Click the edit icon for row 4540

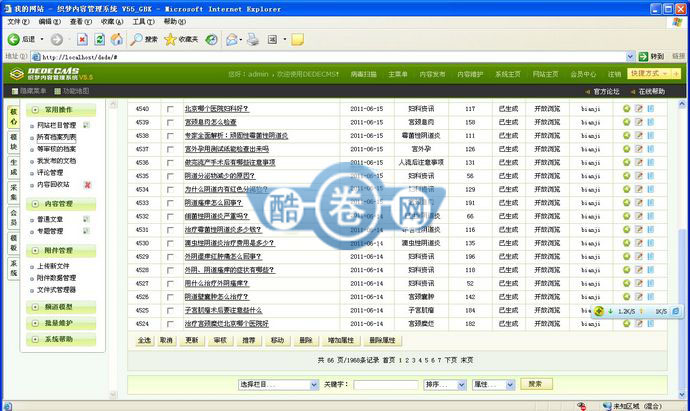click(x=639, y=108)
